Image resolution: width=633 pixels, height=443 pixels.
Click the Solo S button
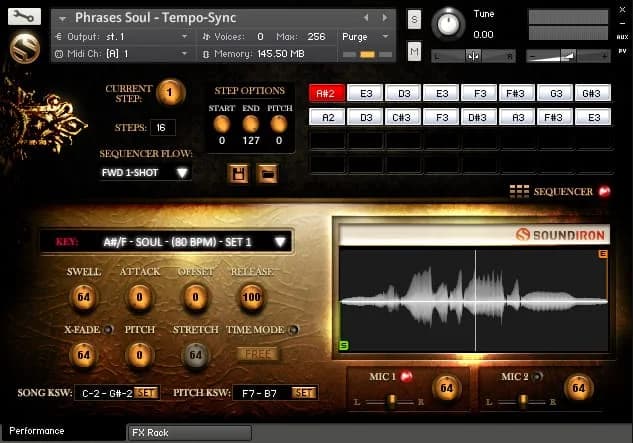click(414, 20)
